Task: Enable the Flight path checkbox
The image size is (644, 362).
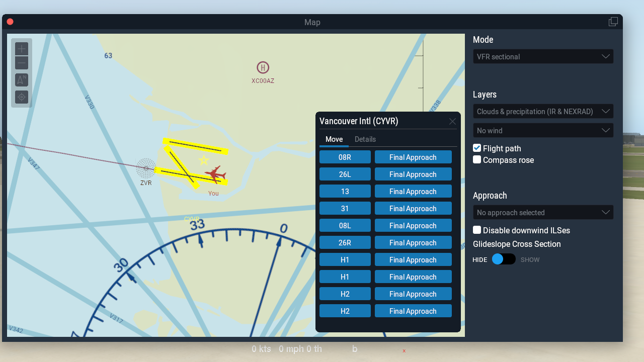Action: pyautogui.click(x=477, y=148)
